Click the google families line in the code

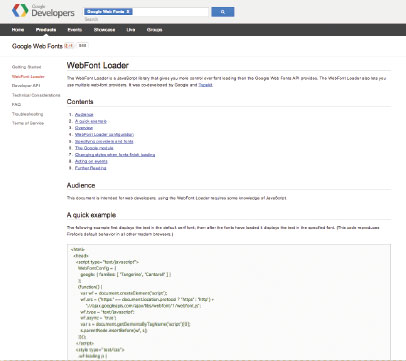(126, 274)
